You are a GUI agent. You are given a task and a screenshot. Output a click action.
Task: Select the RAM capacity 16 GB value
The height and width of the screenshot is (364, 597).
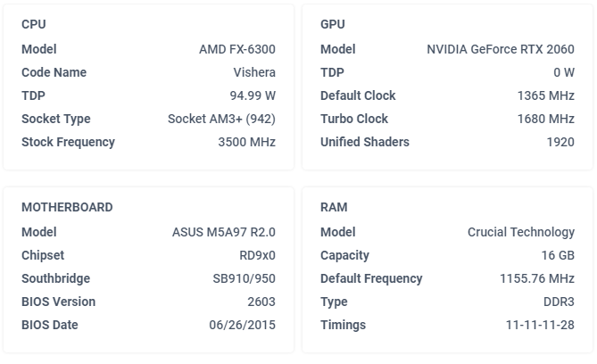(x=557, y=255)
